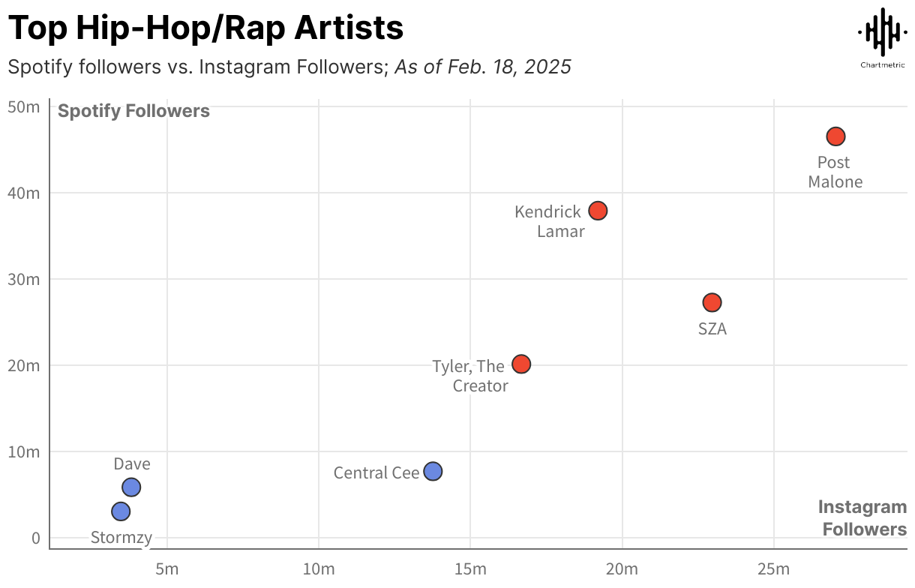Screen dimensions: 915x588
Task: Select the subtitle with the Feb. 18 date
Action: pos(289,67)
